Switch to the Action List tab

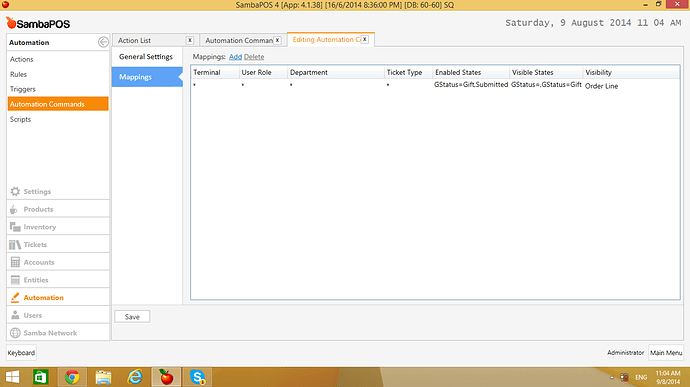[x=134, y=40]
